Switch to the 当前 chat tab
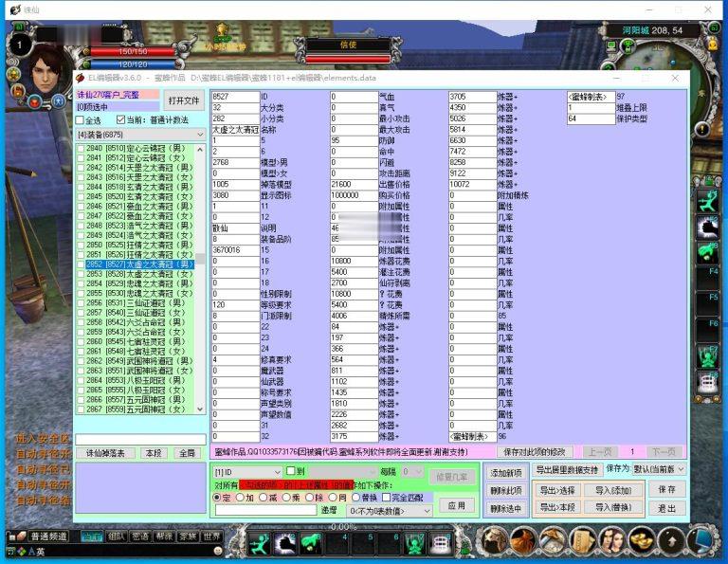 click(x=92, y=537)
